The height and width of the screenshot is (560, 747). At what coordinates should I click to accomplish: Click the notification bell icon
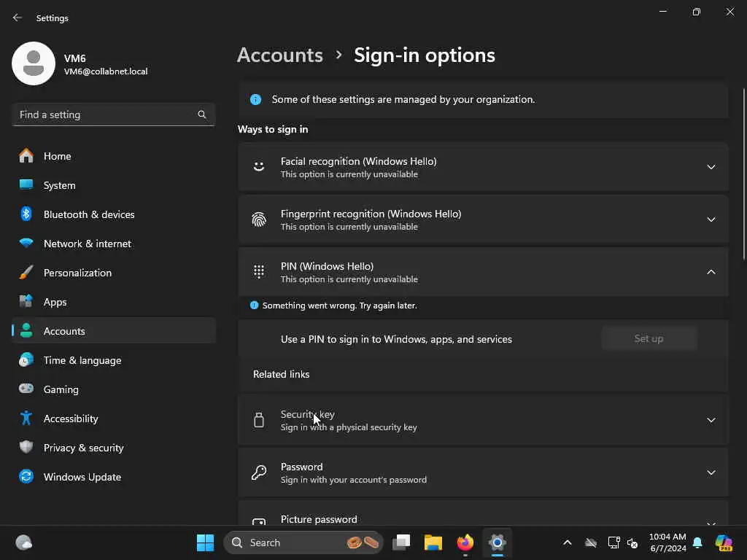(x=697, y=542)
